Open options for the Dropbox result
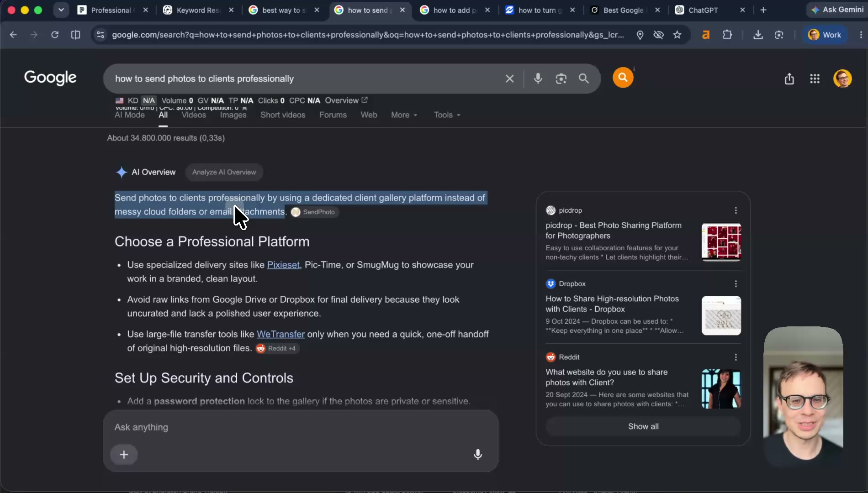Screen dimensions: 868x493 [736, 284]
